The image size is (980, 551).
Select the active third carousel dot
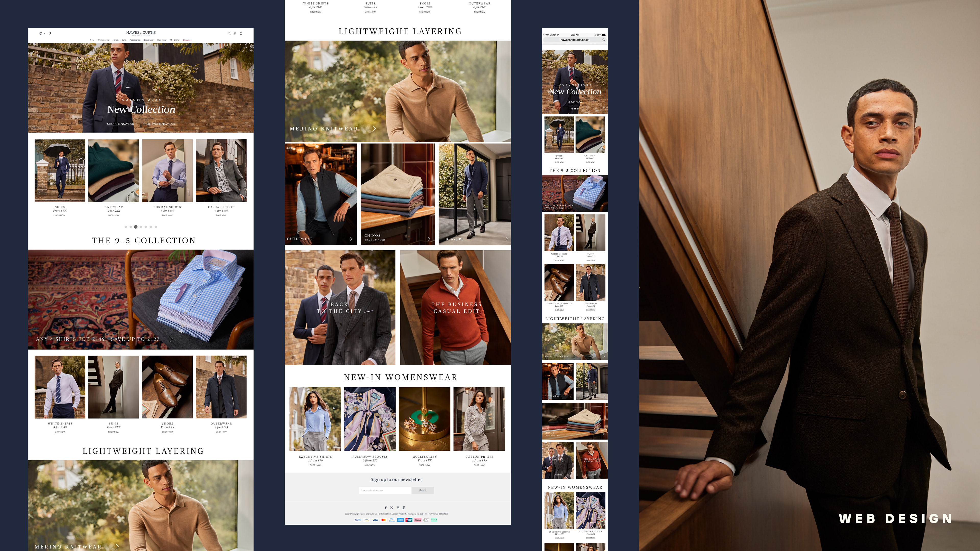(x=136, y=227)
